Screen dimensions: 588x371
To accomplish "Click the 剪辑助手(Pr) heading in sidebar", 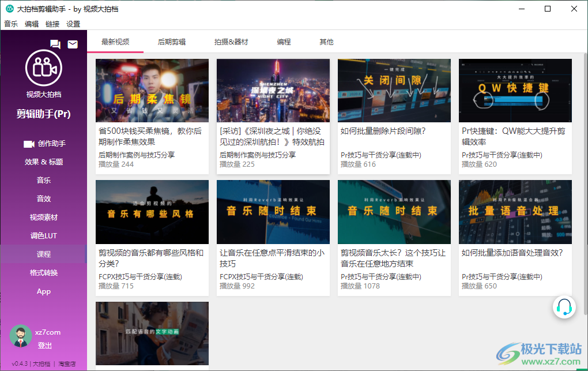I will pyautogui.click(x=43, y=114).
